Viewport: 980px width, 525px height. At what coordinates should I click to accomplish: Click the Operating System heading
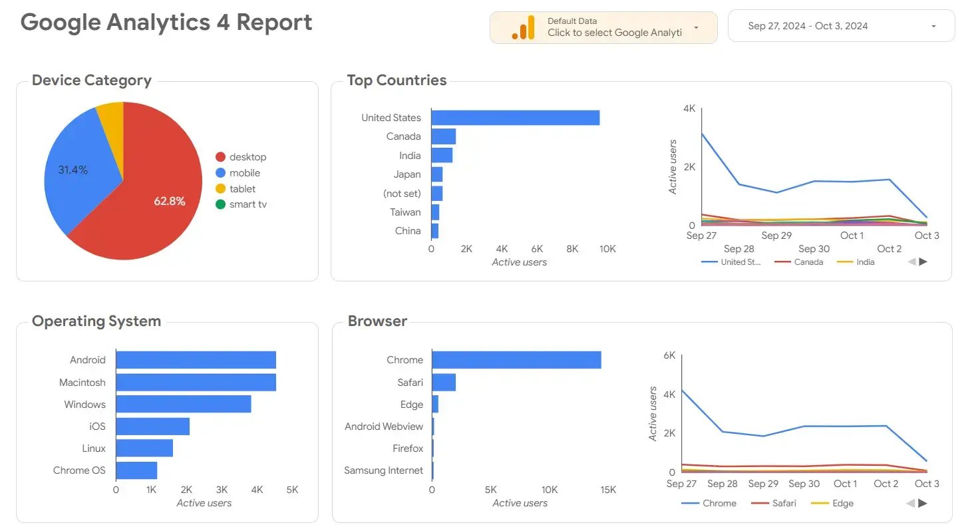96,321
